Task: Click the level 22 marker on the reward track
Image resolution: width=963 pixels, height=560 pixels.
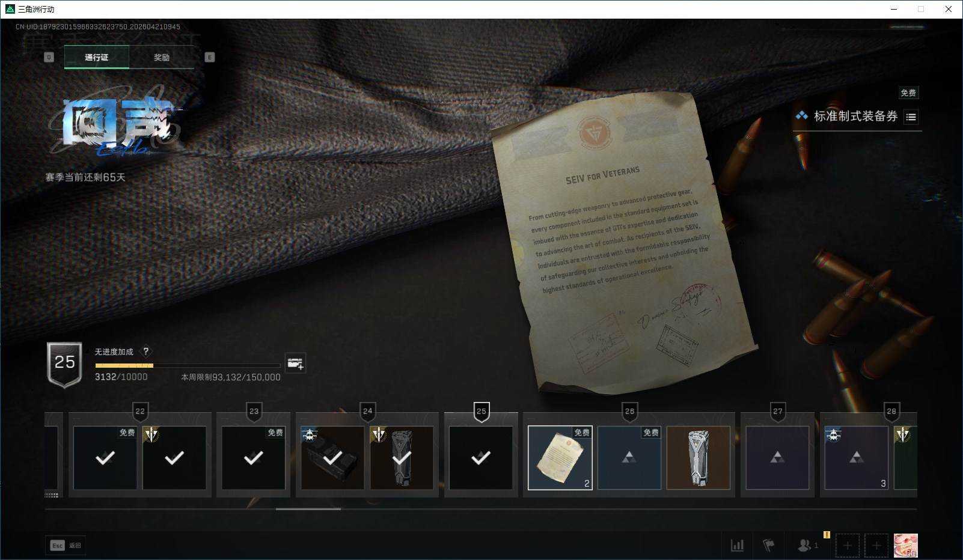Action: [140, 412]
